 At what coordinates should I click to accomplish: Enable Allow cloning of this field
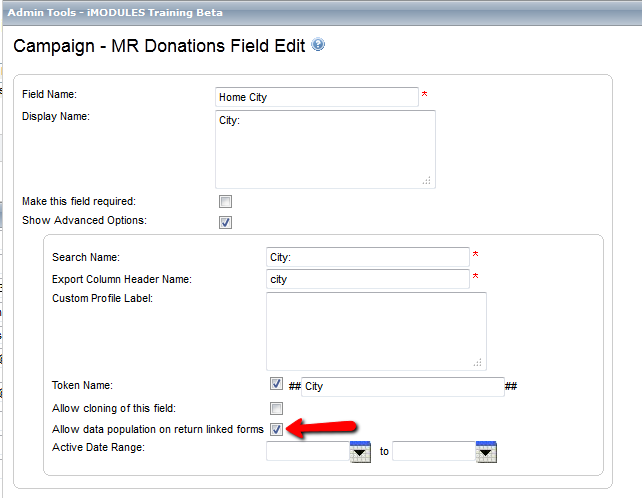click(276, 408)
